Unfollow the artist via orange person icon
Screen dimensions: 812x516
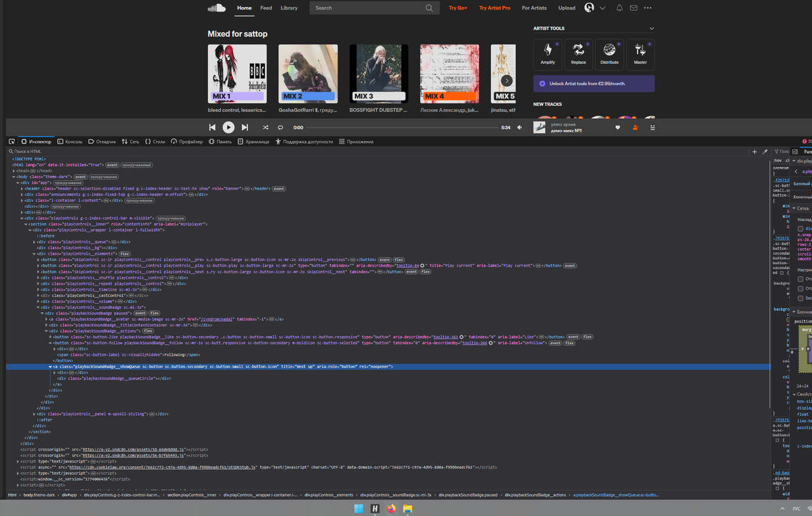[x=635, y=128]
